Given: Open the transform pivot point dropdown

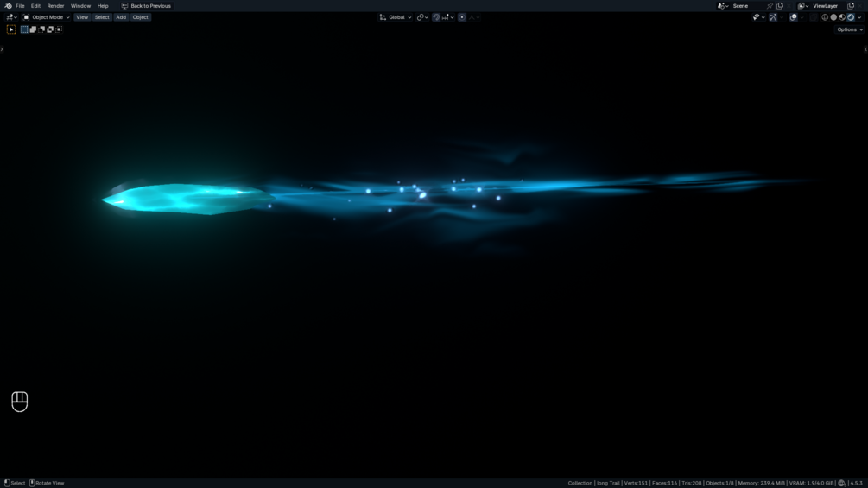Looking at the screenshot, I should (422, 17).
